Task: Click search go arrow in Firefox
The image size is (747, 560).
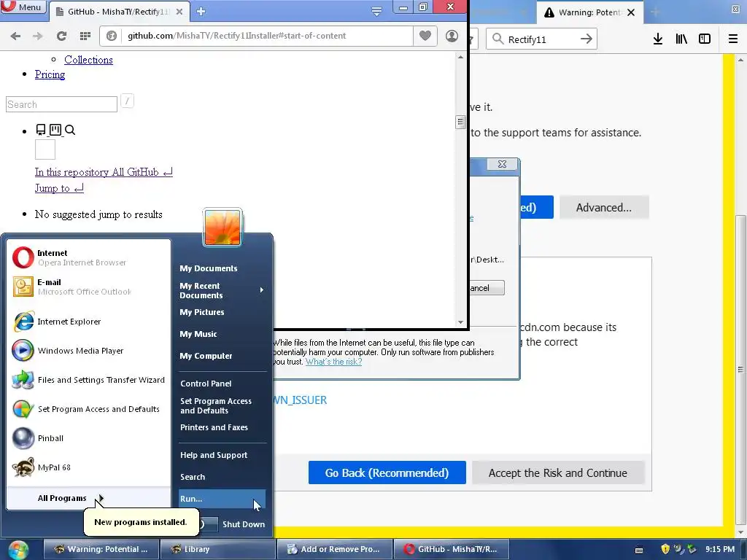Action: 587,39
